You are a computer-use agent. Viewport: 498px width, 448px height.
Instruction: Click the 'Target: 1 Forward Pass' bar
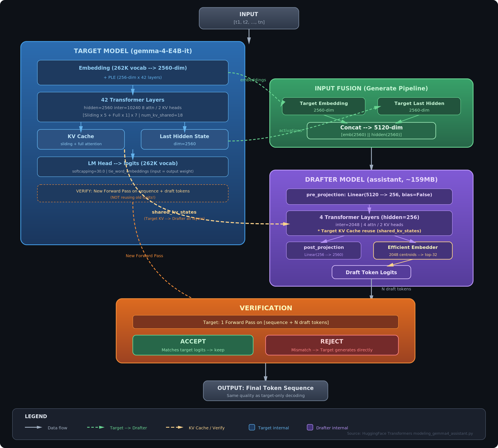point(266,322)
